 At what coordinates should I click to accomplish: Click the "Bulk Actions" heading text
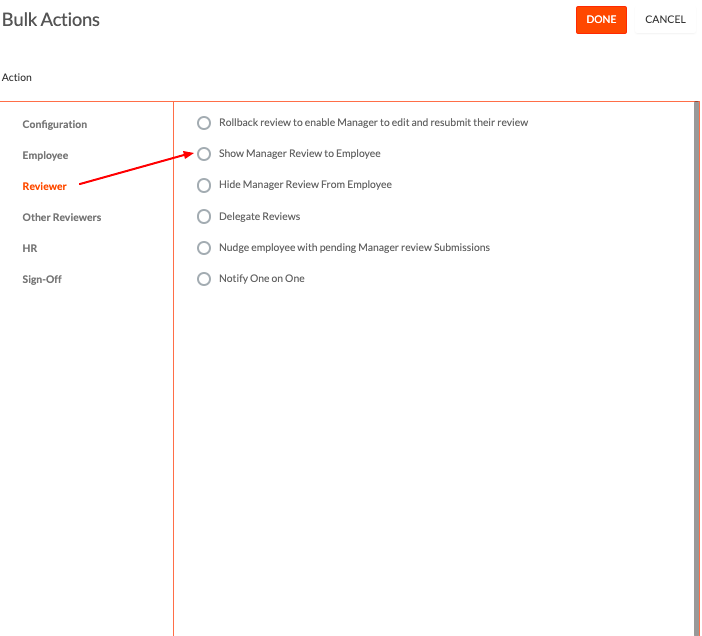tap(51, 20)
